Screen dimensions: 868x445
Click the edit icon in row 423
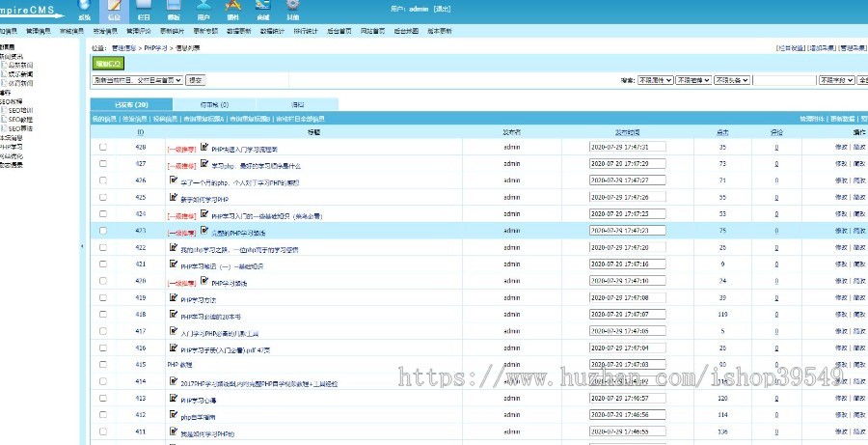204,230
